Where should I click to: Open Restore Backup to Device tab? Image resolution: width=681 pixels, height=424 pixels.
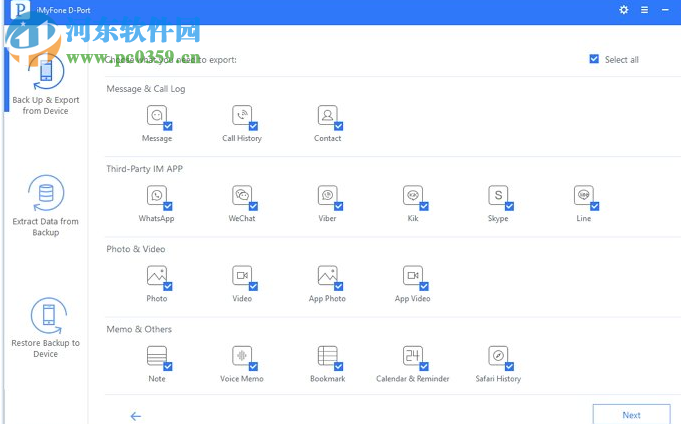(46, 328)
